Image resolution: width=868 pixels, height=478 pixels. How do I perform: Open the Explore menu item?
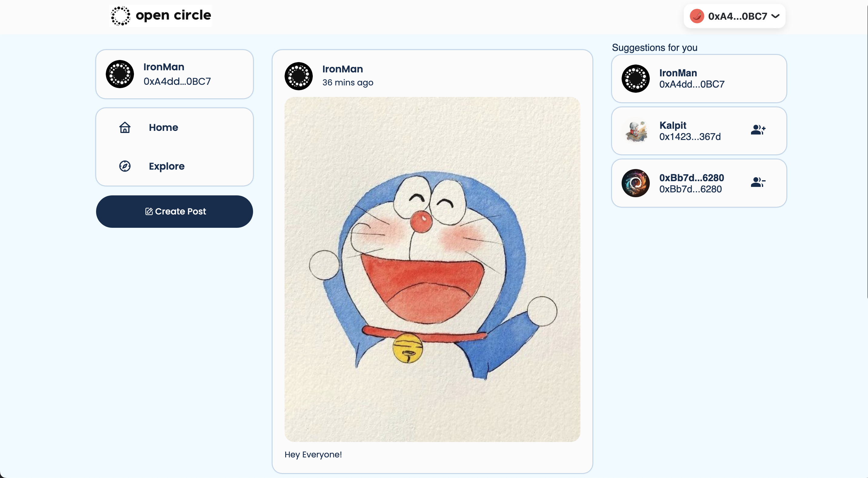pos(166,166)
